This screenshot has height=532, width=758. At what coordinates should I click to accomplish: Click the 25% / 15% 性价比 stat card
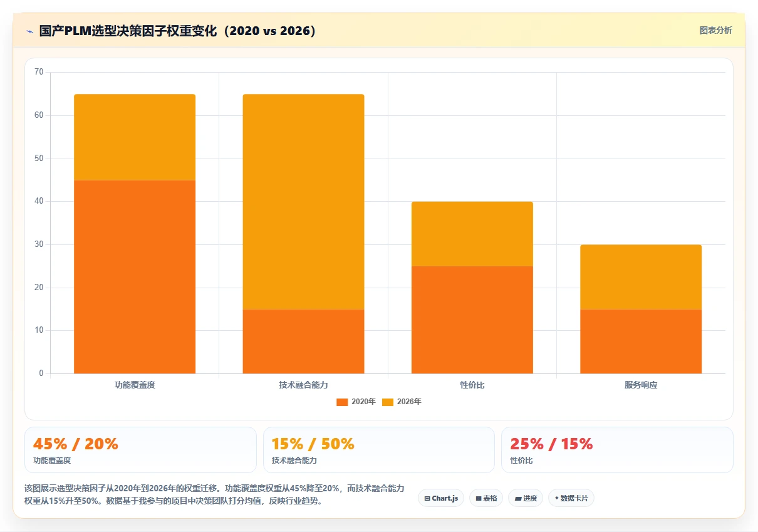[617, 450]
